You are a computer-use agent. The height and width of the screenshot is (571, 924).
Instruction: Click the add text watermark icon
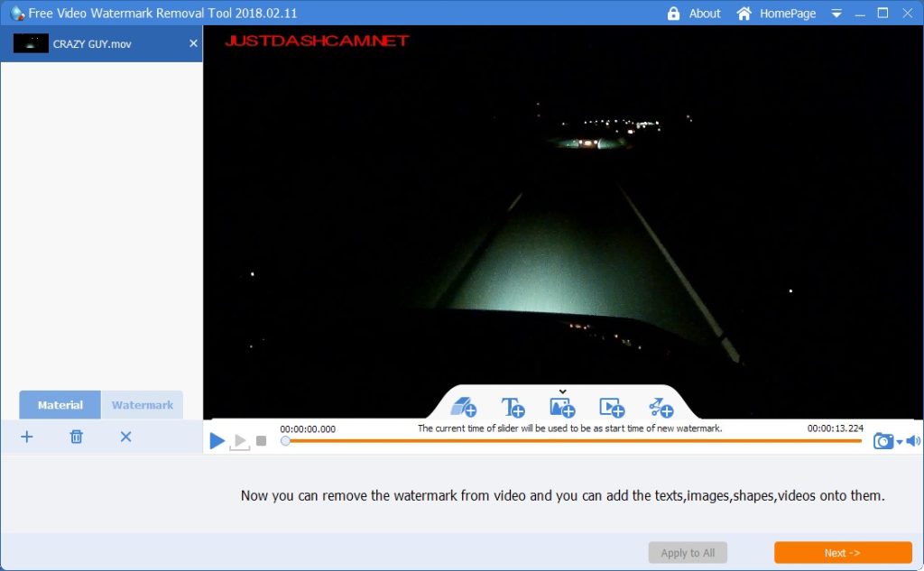pos(513,407)
